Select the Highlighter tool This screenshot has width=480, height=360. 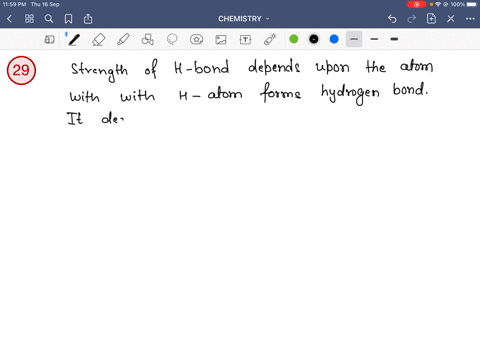(123, 40)
